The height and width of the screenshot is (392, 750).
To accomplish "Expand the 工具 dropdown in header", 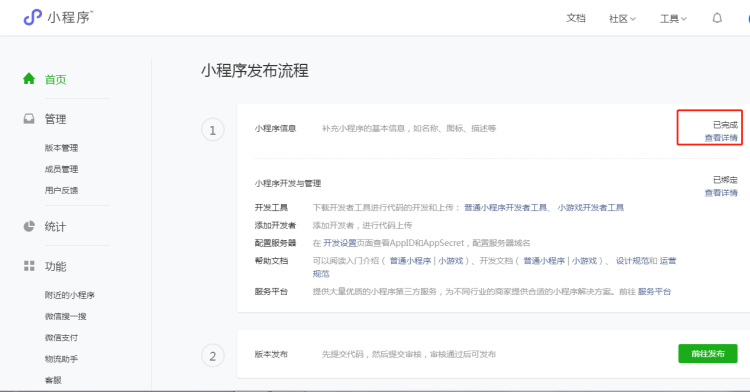I will click(x=673, y=19).
